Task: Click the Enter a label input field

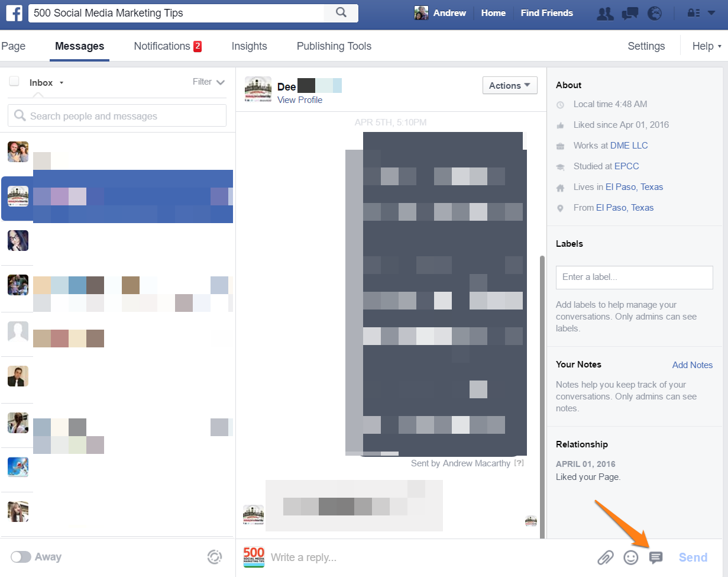Action: tap(635, 277)
